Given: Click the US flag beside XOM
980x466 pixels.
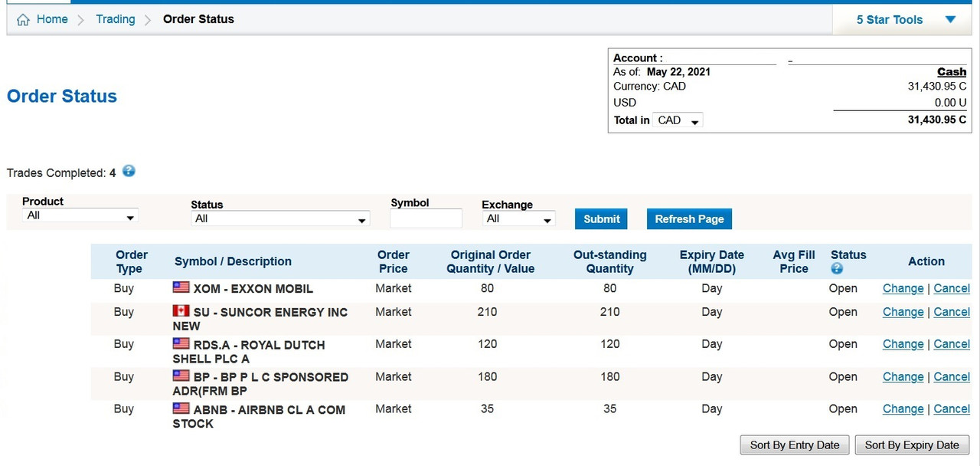Looking at the screenshot, I should pyautogui.click(x=181, y=287).
